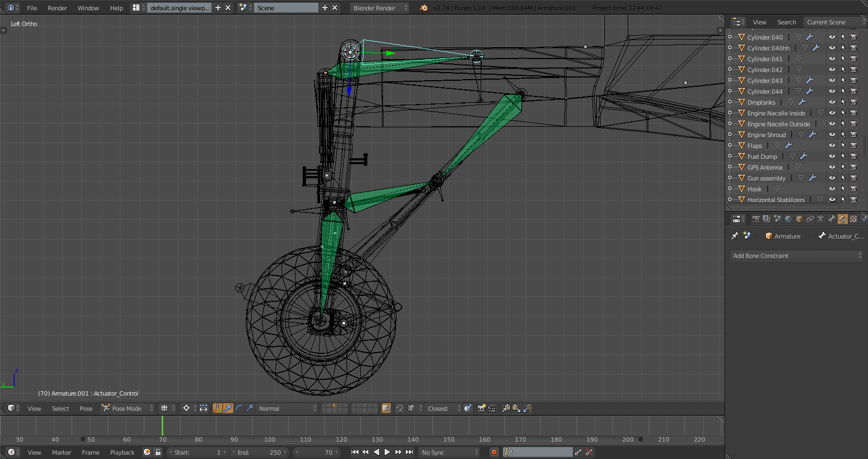Open the Bone Constraints tab
Image resolution: width=868 pixels, height=459 pixels.
843,219
